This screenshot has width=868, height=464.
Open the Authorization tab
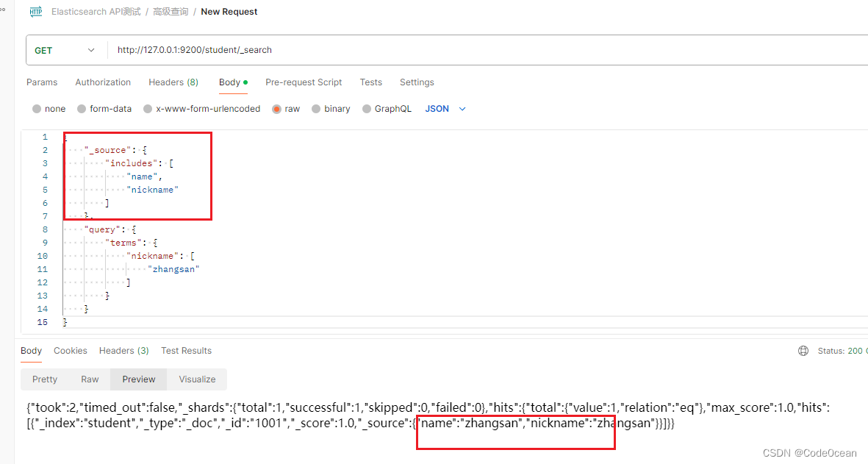point(103,82)
